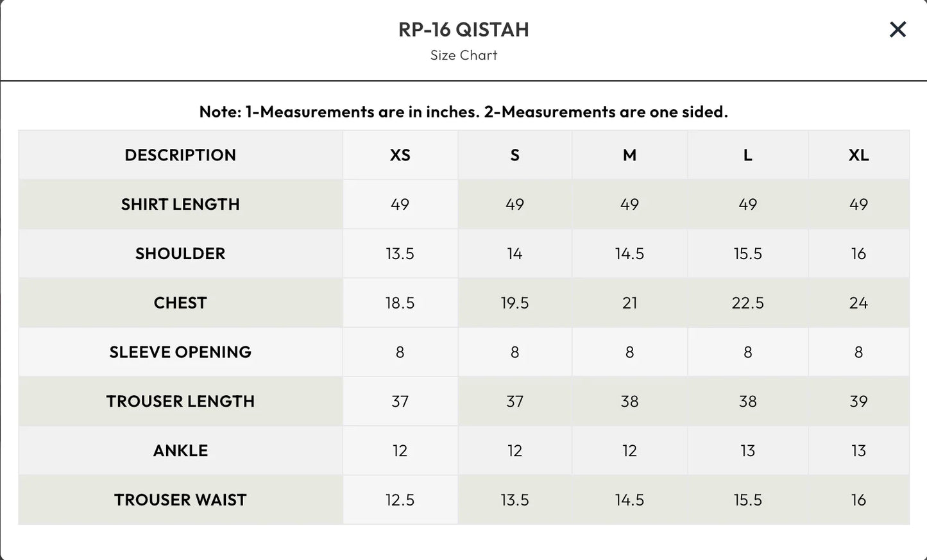The height and width of the screenshot is (560, 927).
Task: Click the chest measurement 24 for XL
Action: 858,302
